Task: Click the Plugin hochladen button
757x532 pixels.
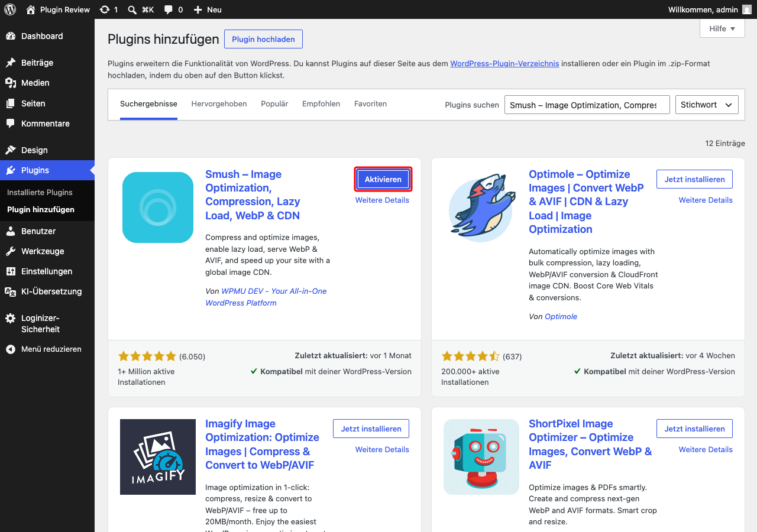Action: [263, 39]
